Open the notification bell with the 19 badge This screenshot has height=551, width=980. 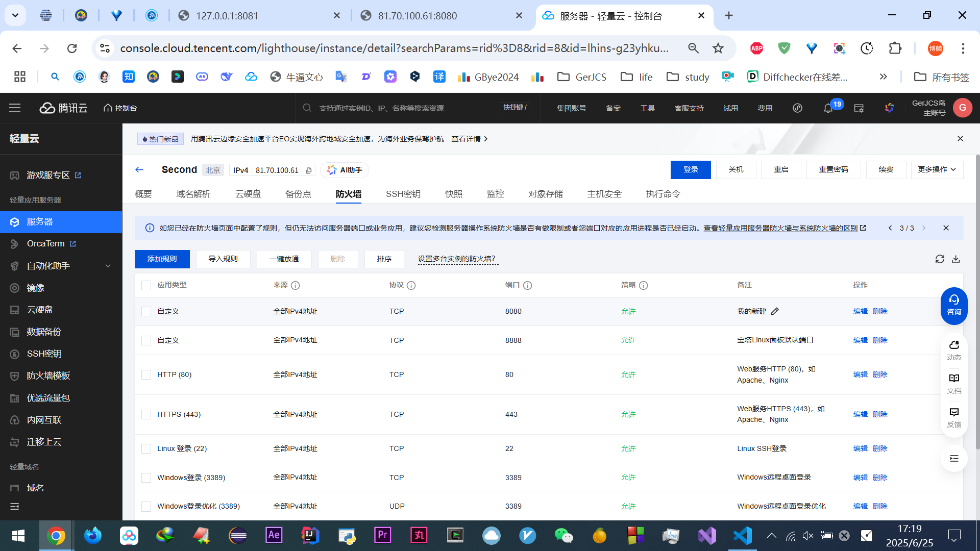pos(828,108)
